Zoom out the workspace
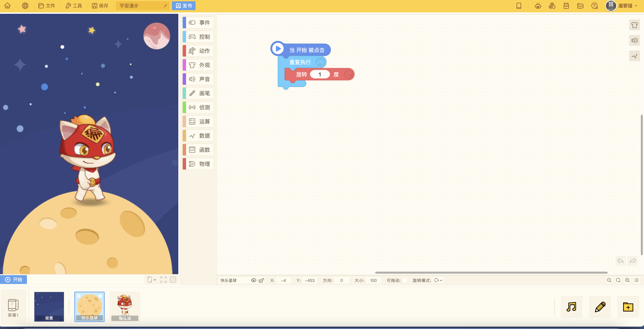 point(609,280)
